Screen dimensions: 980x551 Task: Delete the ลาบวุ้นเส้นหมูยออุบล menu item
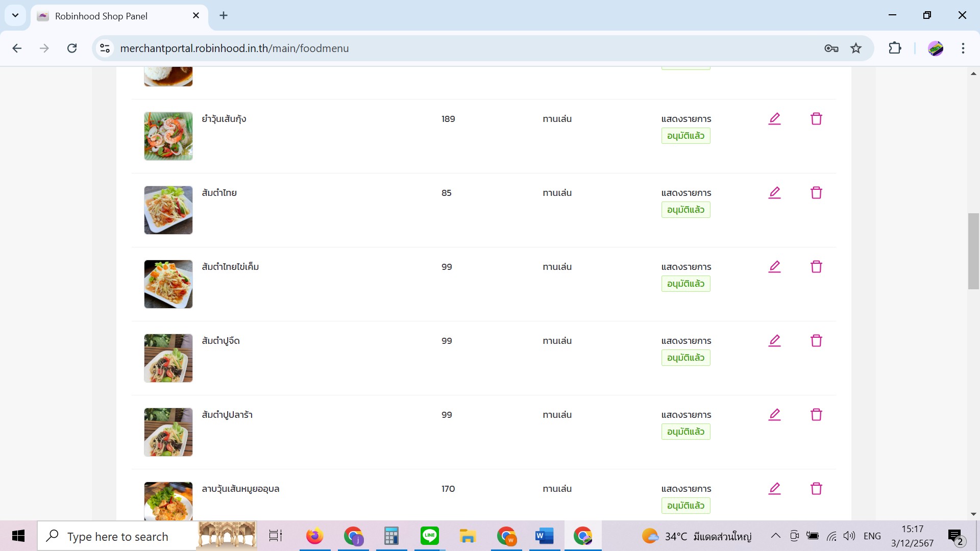click(816, 489)
